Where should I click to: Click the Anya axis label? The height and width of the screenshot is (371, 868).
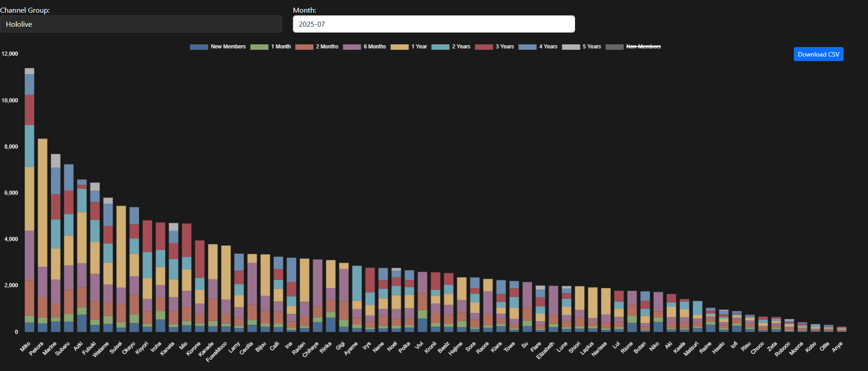click(x=837, y=347)
